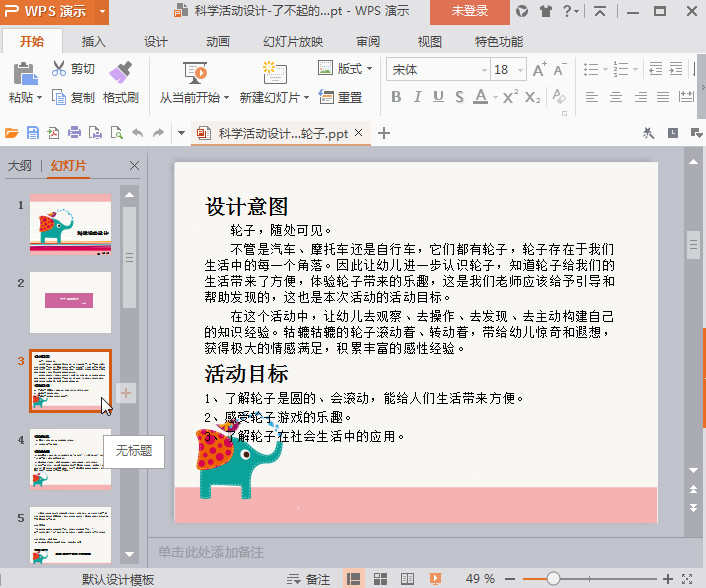Open font color dropdown arrow
The width and height of the screenshot is (706, 588).
(x=495, y=97)
